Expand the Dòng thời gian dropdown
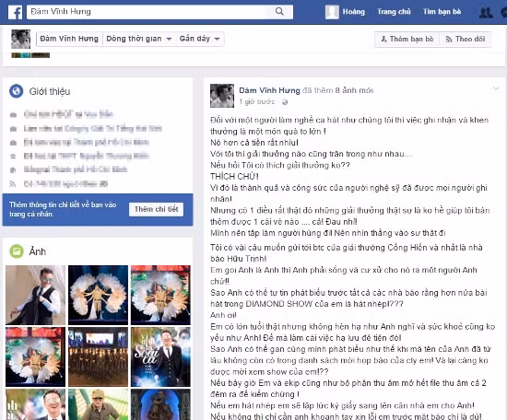507x420 pixels. (x=138, y=39)
